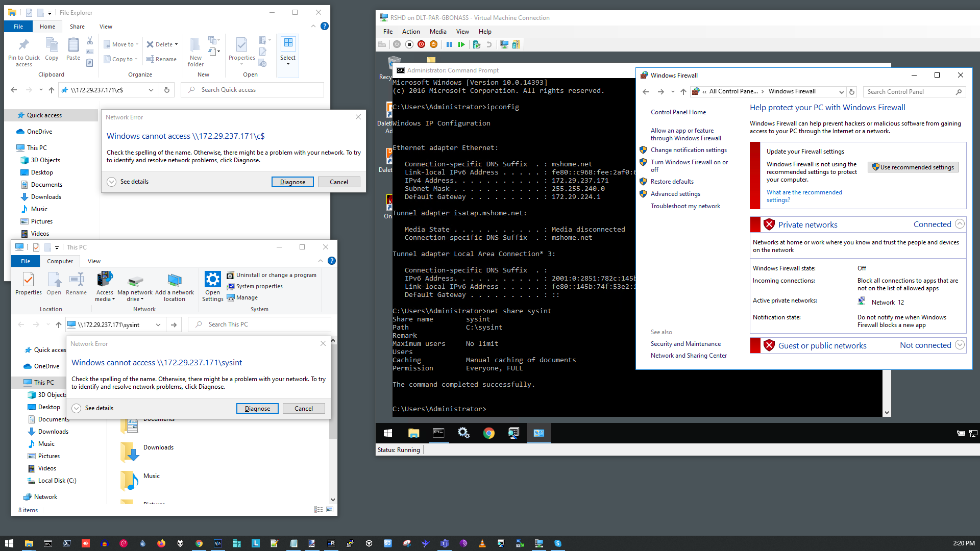Click Uninstall or change a program
Screen dimensions: 980x551
[x=272, y=275]
